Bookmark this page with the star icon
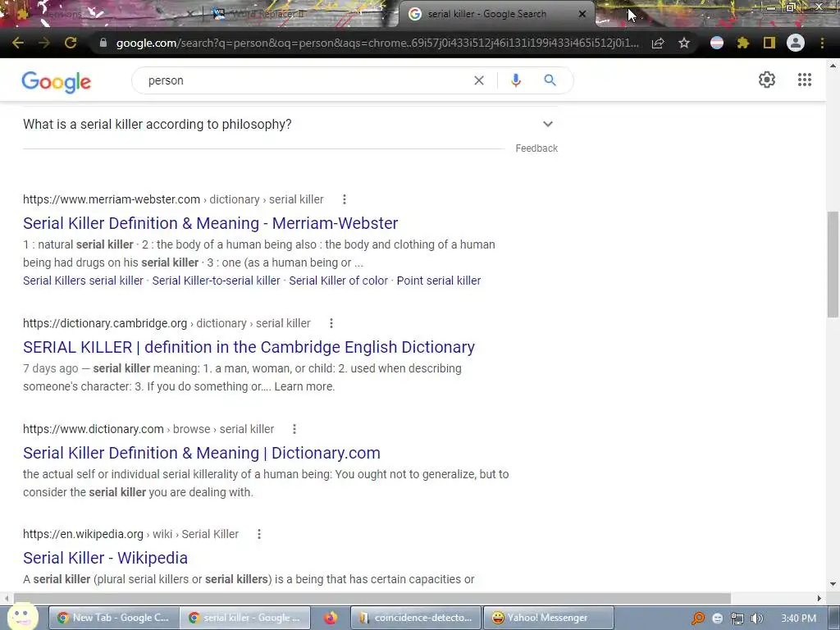The image size is (840, 630). tap(684, 43)
